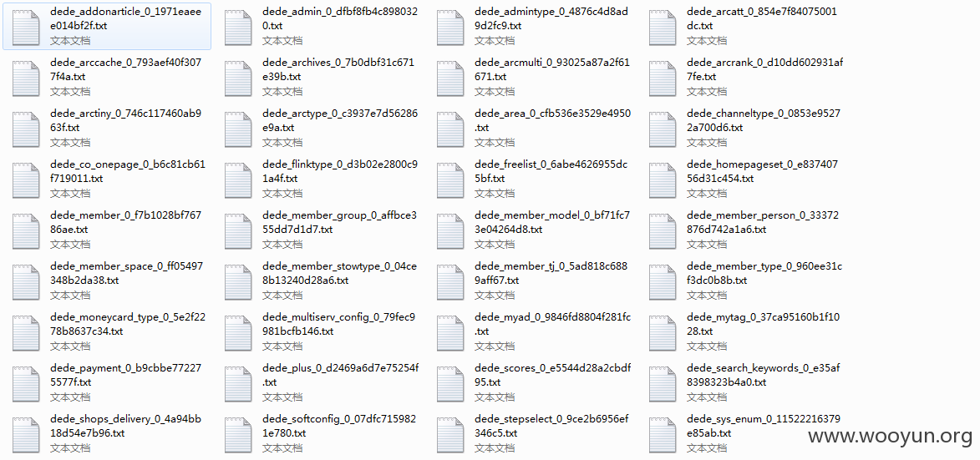Click the dede_arcatt file icon

663,26
